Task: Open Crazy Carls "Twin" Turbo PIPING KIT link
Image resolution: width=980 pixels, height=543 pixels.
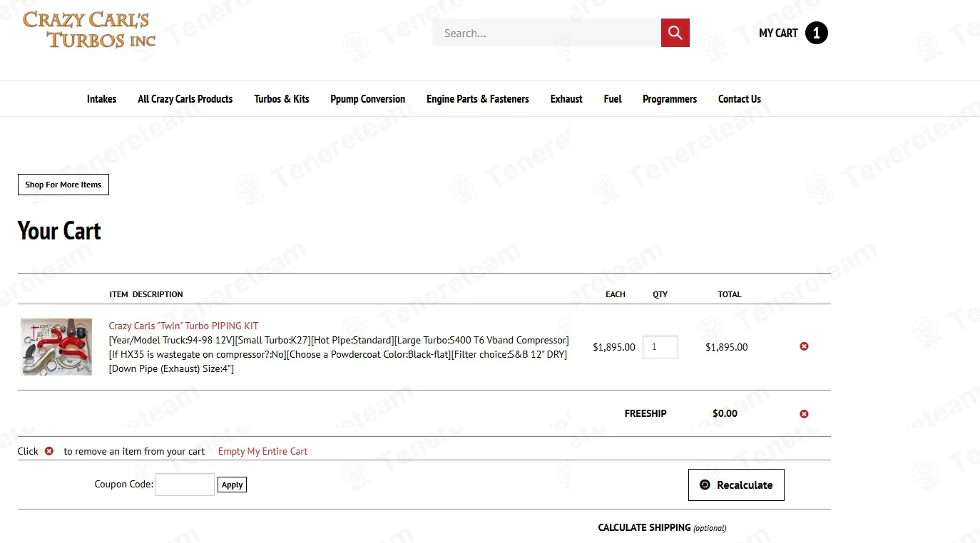Action: coord(183,326)
